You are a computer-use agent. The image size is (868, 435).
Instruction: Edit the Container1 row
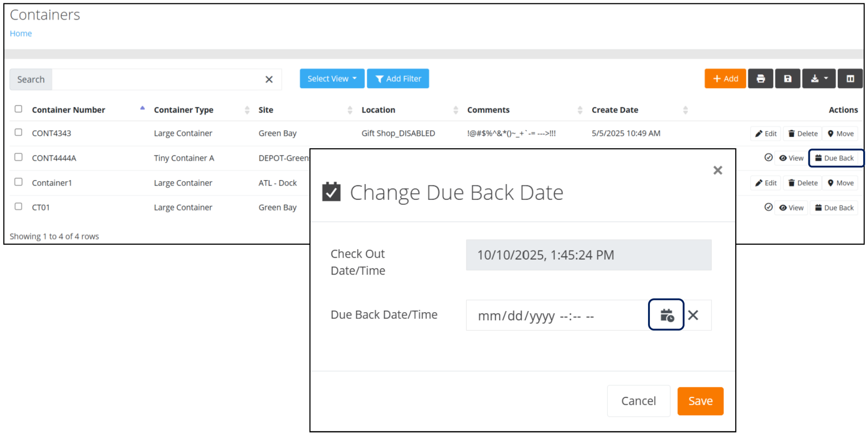(766, 183)
